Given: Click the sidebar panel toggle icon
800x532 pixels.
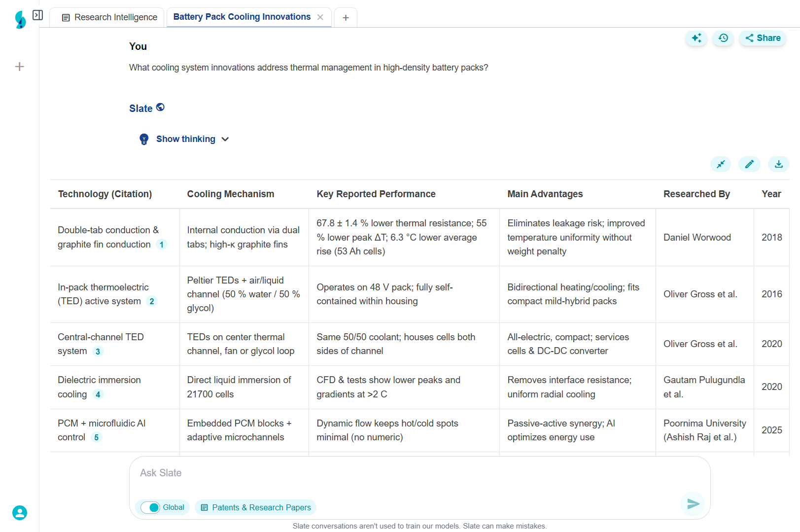Looking at the screenshot, I should (37, 15).
